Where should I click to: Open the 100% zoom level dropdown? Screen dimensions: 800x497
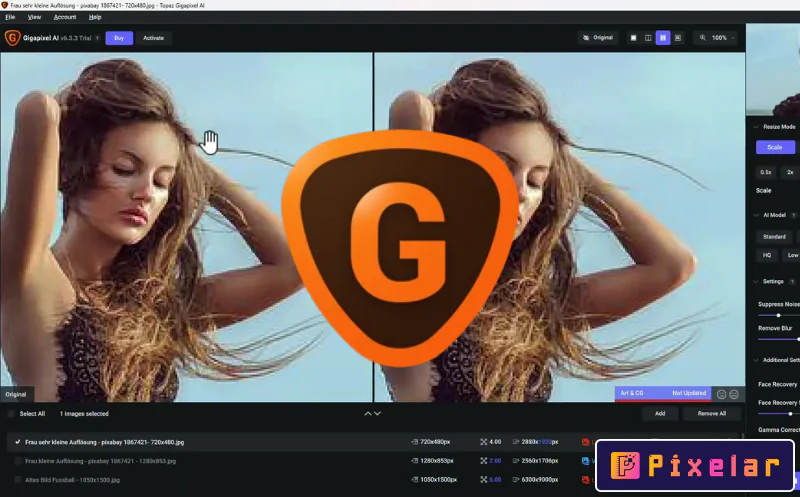(723, 38)
